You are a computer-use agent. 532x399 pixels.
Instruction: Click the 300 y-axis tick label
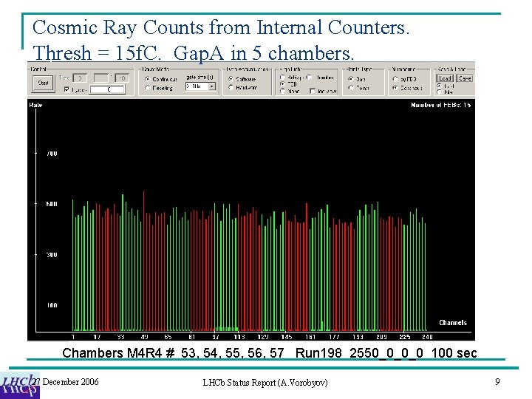(x=52, y=254)
